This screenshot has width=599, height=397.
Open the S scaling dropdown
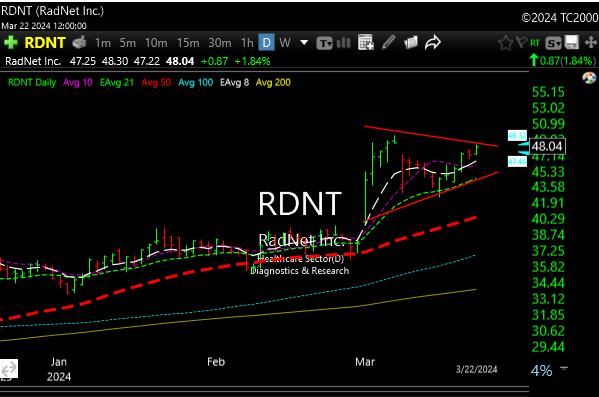[x=553, y=43]
